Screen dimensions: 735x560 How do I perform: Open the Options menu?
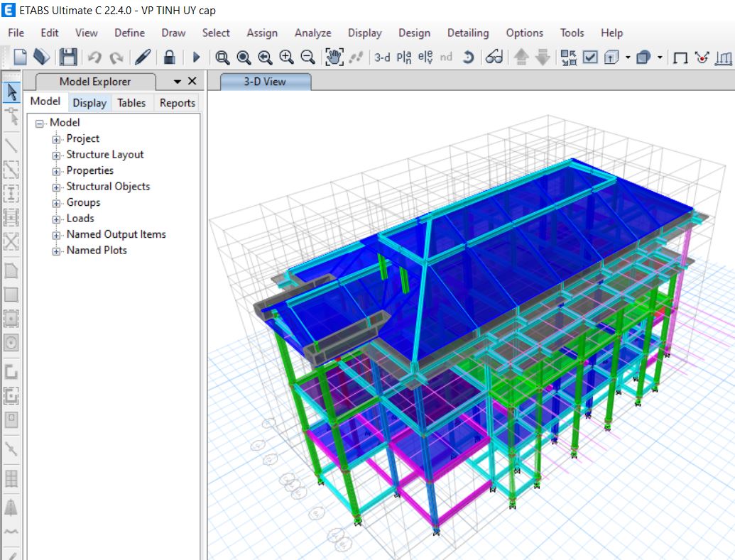click(525, 33)
